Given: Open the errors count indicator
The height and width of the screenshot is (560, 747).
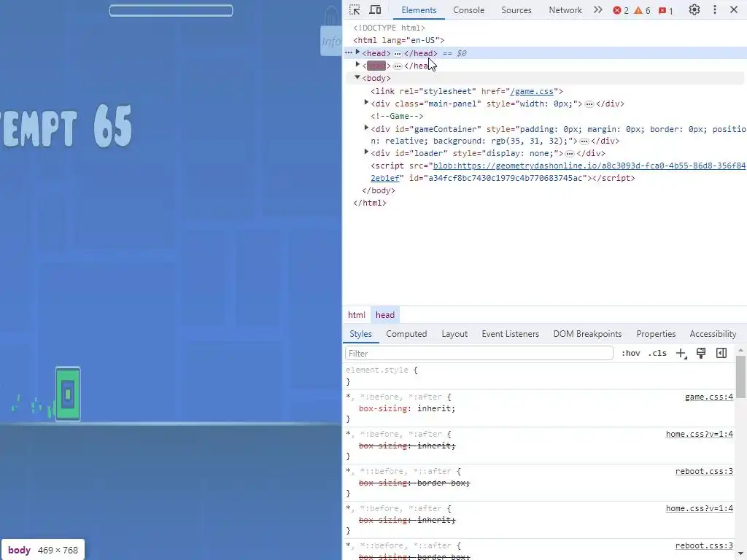Looking at the screenshot, I should 621,10.
